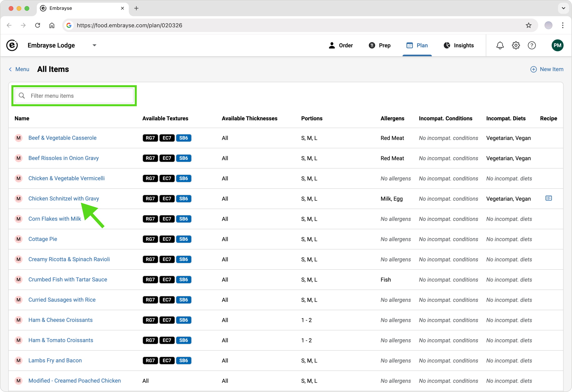572x392 pixels.
Task: Open the PM user avatar
Action: coord(557,45)
